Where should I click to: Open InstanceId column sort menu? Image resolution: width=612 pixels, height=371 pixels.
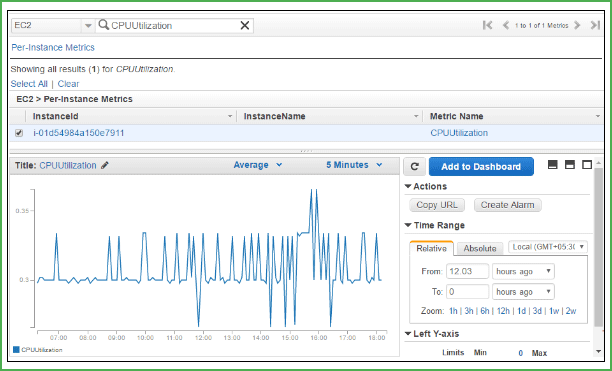coord(230,116)
